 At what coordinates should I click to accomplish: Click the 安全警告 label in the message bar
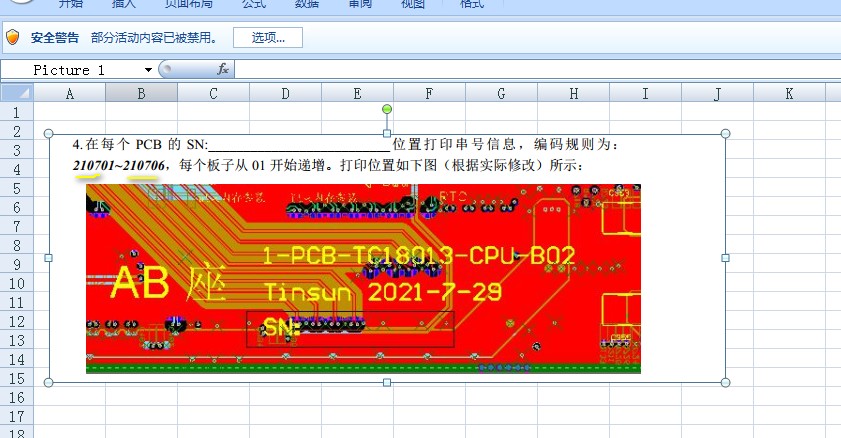click(x=55, y=38)
